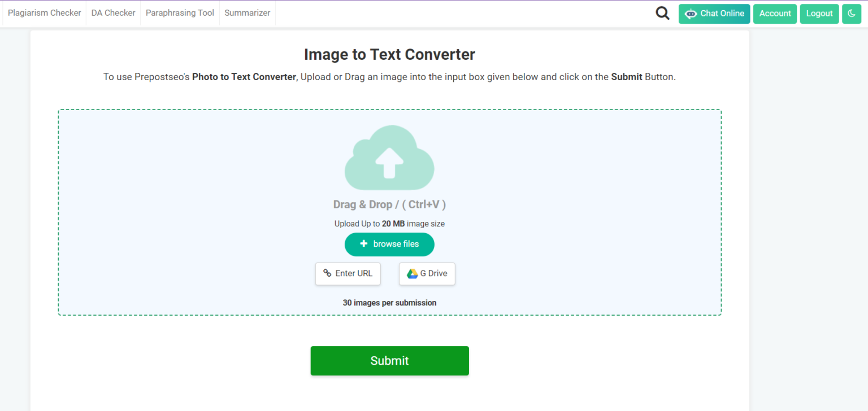This screenshot has width=868, height=411.
Task: Click the search magnifier icon
Action: point(662,13)
